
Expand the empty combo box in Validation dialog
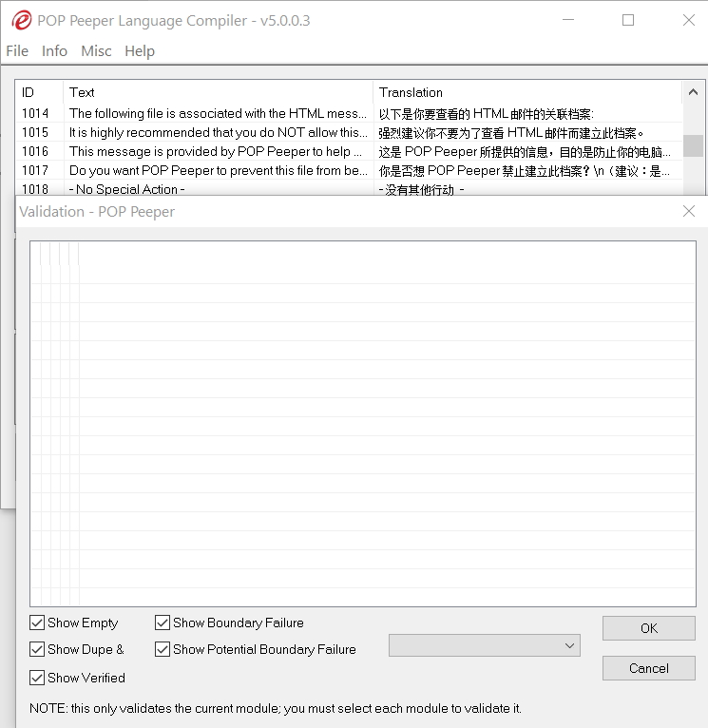point(485,646)
